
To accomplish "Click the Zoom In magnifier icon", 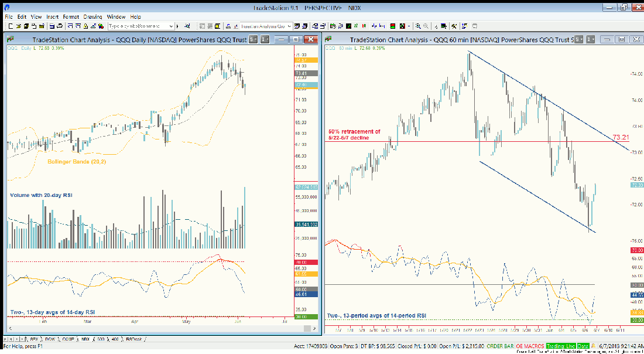I will [x=418, y=26].
